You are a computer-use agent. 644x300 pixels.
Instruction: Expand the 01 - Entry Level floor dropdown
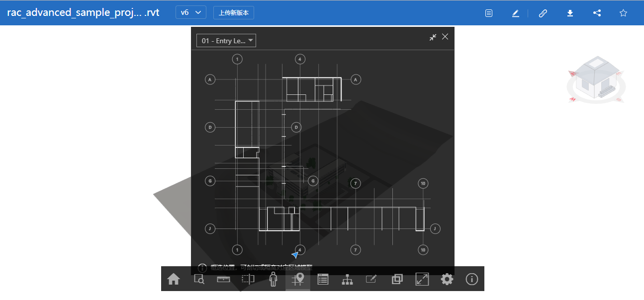pos(226,41)
